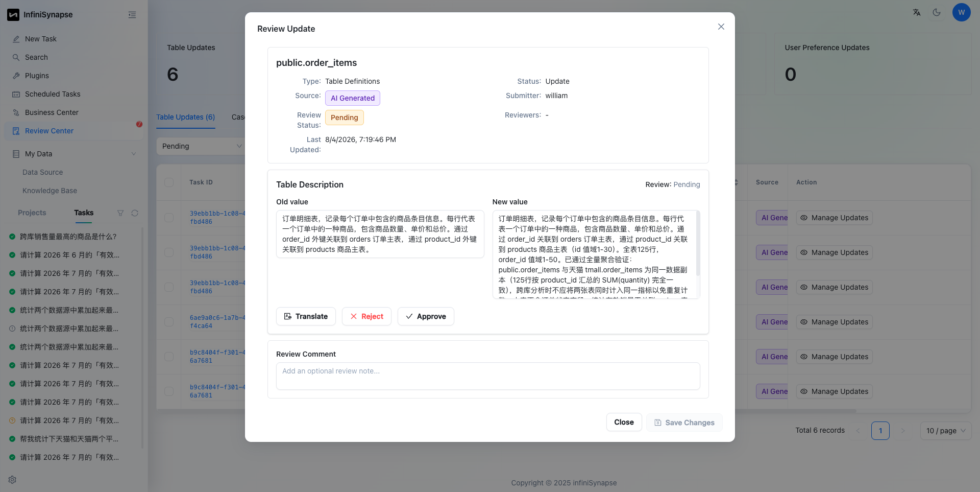This screenshot has height=492, width=980.
Task: Open Scheduled Tasks in the sidebar
Action: tap(53, 94)
